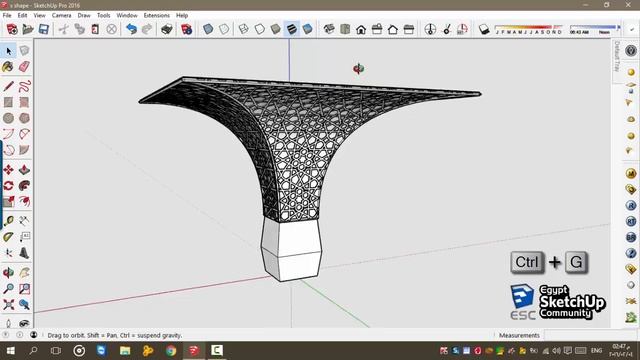Pick the Dimension tool
The width and height of the screenshot is (640, 360).
tap(24, 221)
